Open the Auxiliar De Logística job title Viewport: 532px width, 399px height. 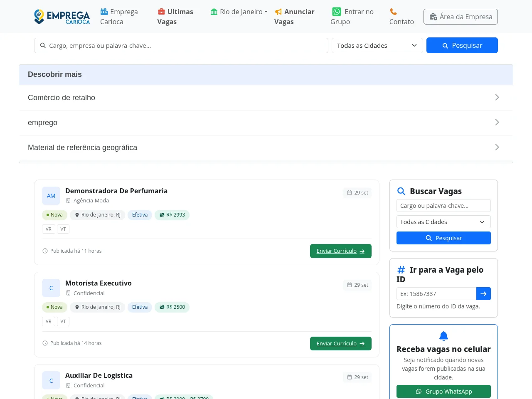point(99,375)
